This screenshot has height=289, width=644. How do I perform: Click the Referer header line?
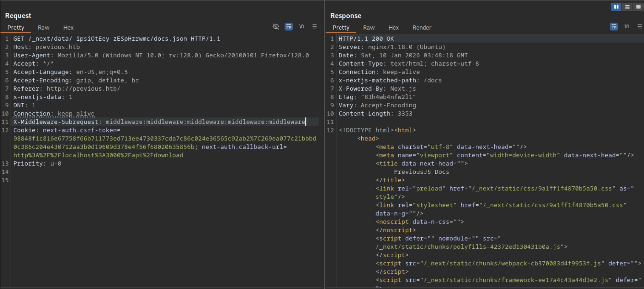click(x=67, y=89)
